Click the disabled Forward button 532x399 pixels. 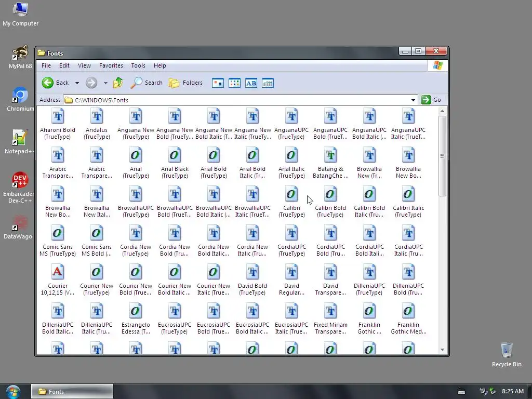91,83
